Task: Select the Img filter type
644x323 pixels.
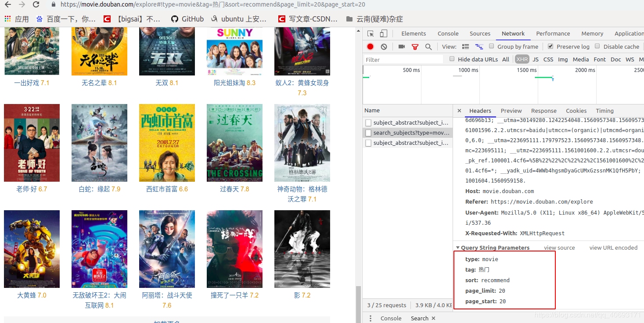Action: pyautogui.click(x=563, y=59)
